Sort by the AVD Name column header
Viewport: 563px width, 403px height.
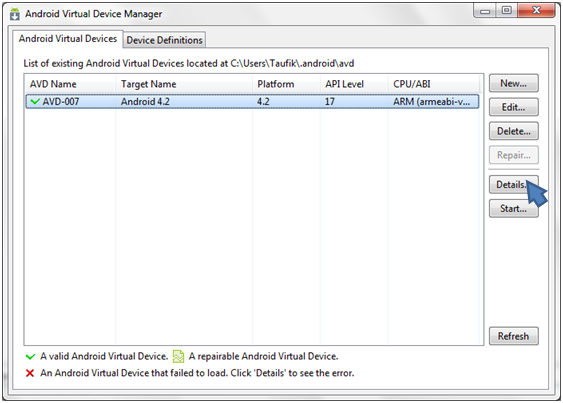70,84
